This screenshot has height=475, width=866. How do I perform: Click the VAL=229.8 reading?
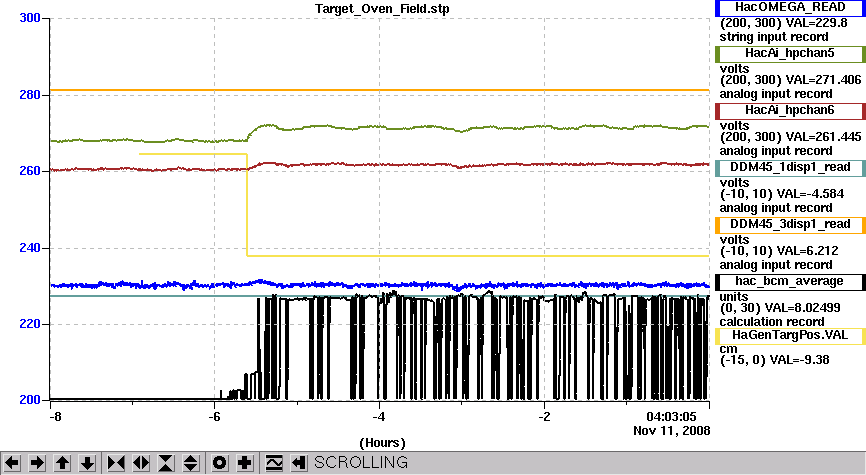pyautogui.click(x=816, y=23)
